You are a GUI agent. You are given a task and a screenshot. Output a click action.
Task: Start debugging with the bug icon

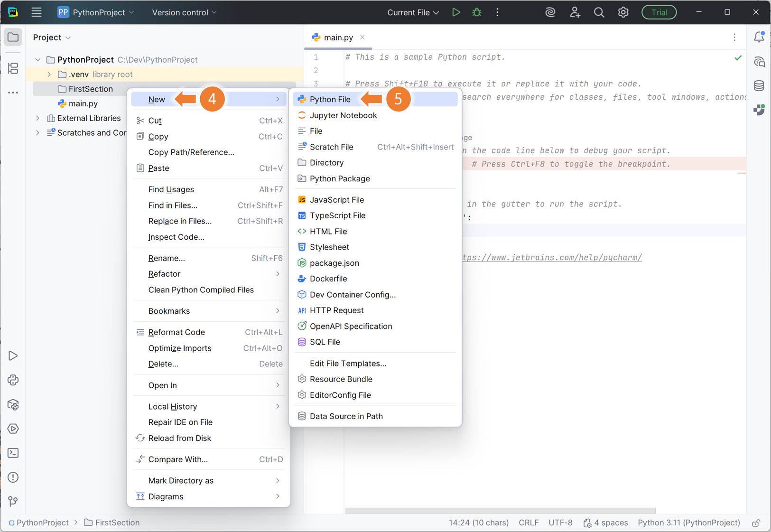point(477,12)
